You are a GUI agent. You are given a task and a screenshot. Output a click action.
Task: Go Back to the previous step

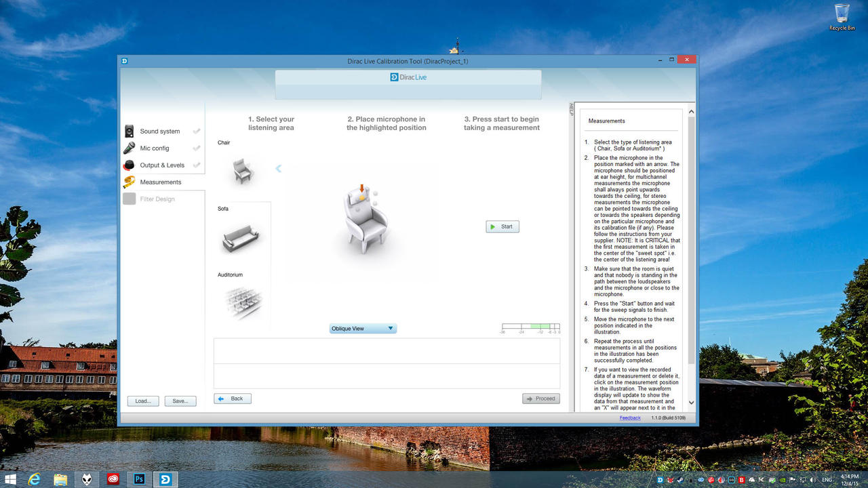[233, 399]
